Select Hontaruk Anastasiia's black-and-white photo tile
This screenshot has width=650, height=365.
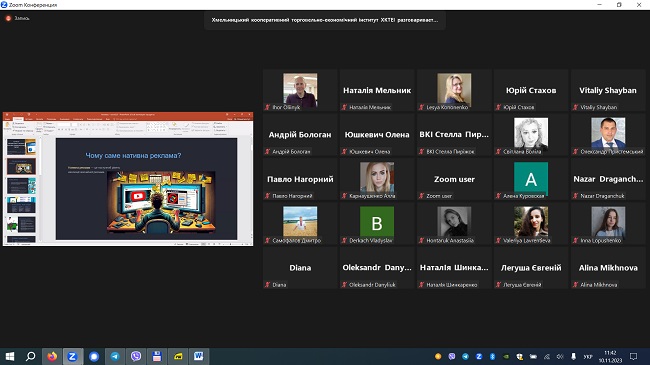pyautogui.click(x=454, y=222)
